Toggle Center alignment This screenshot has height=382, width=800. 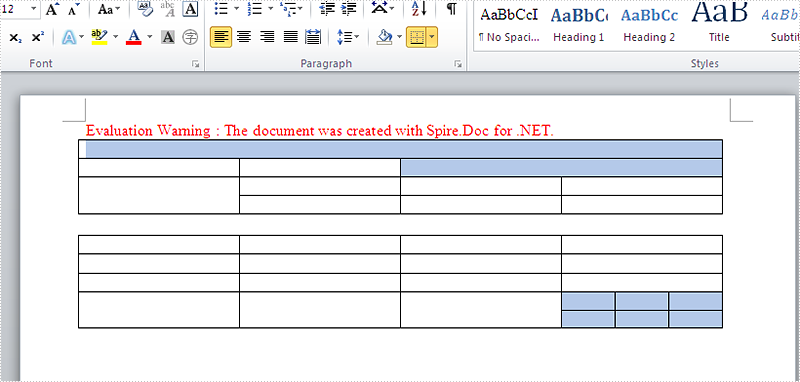tap(244, 37)
